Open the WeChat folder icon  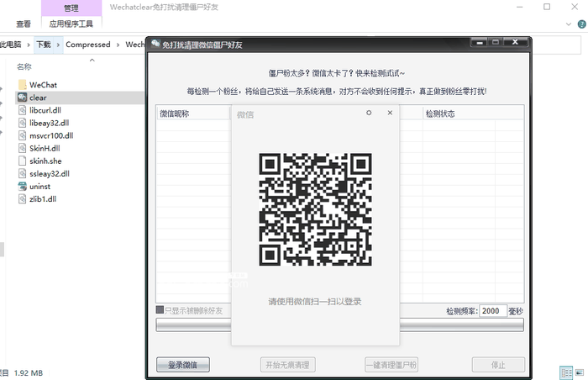(23, 85)
